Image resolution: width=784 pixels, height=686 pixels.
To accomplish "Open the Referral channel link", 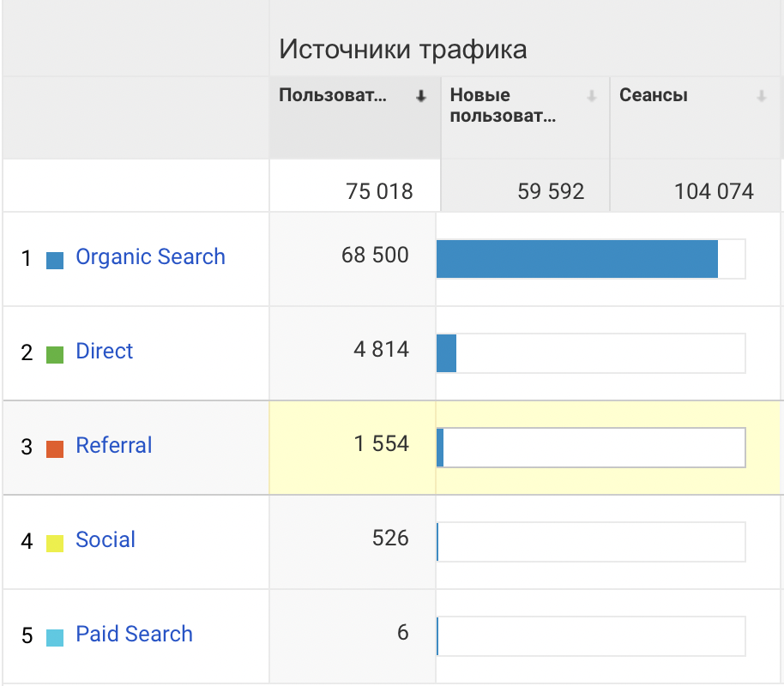I will (x=114, y=445).
